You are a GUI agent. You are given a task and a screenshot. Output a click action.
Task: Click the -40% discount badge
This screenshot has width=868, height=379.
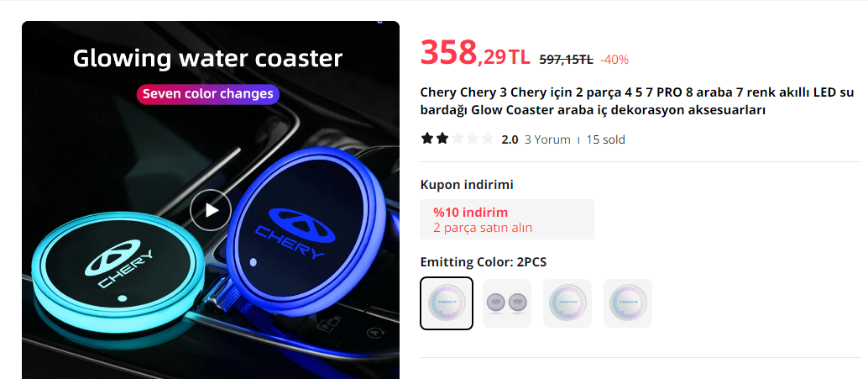coord(614,60)
